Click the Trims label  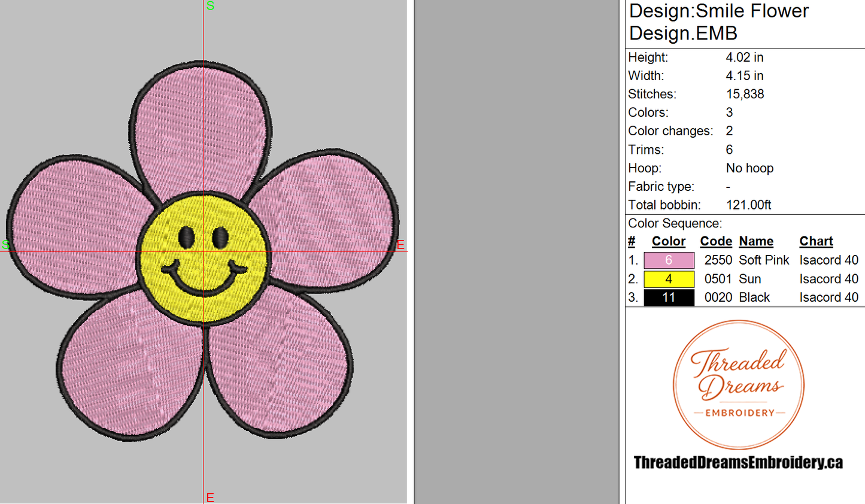click(x=646, y=150)
